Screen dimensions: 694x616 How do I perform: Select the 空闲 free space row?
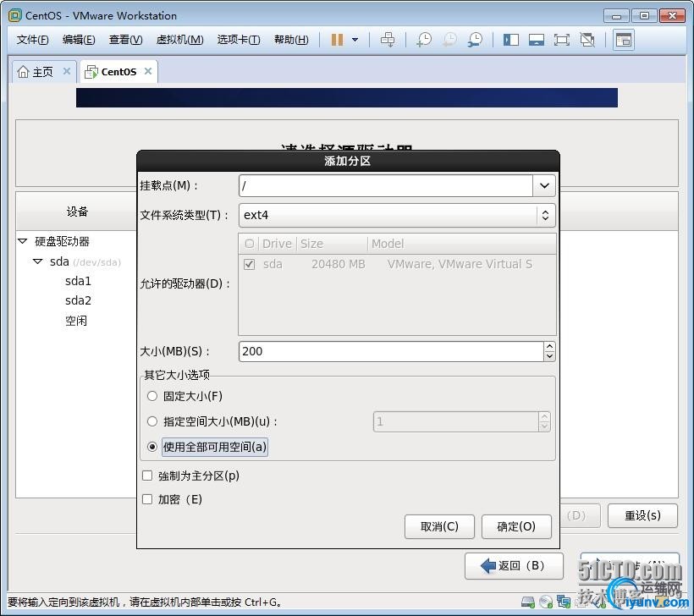[76, 321]
